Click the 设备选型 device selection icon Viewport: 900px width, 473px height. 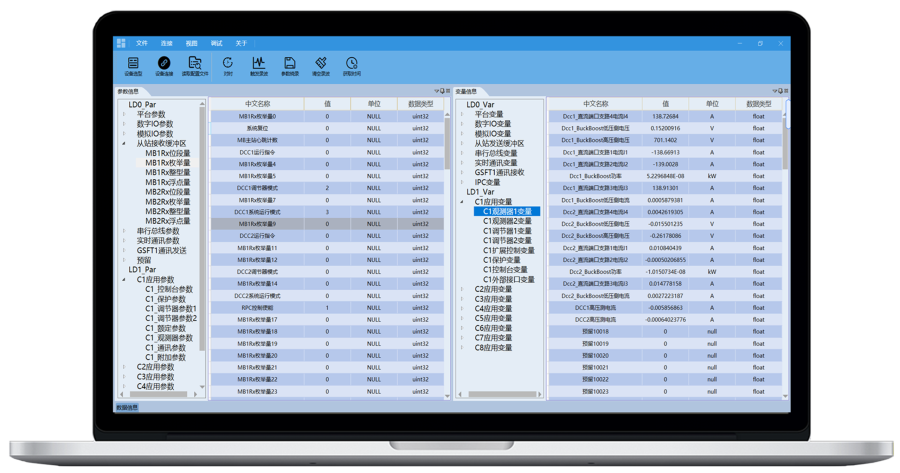pos(133,65)
